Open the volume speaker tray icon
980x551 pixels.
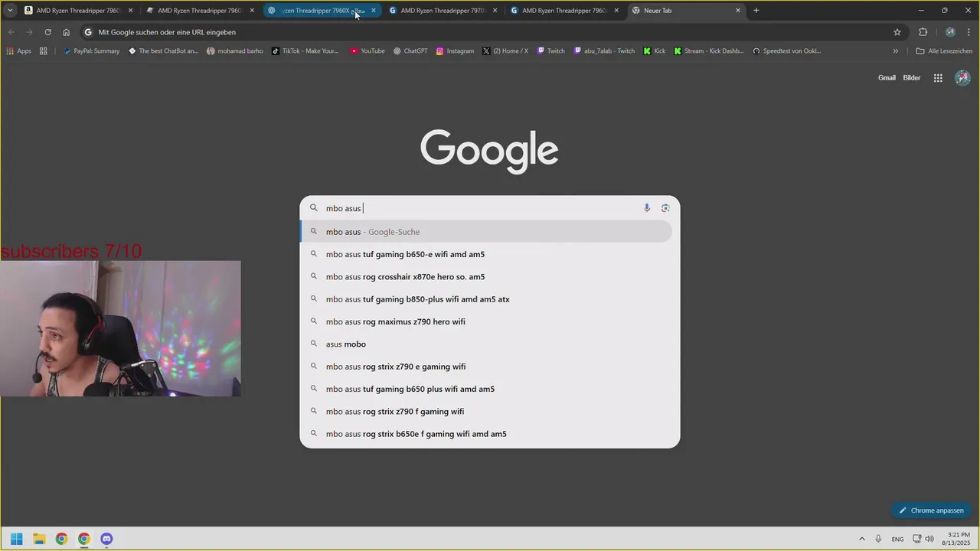coord(929,539)
